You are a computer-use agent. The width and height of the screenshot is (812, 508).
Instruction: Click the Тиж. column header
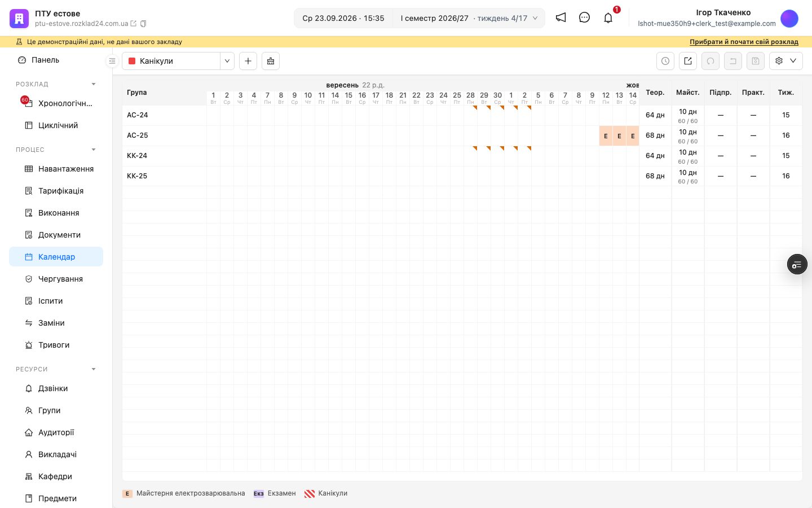[785, 92]
